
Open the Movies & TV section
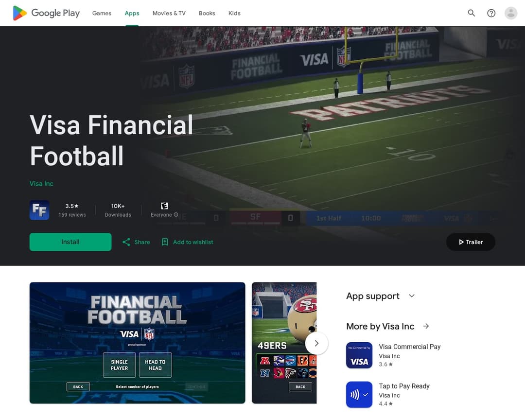coord(169,13)
